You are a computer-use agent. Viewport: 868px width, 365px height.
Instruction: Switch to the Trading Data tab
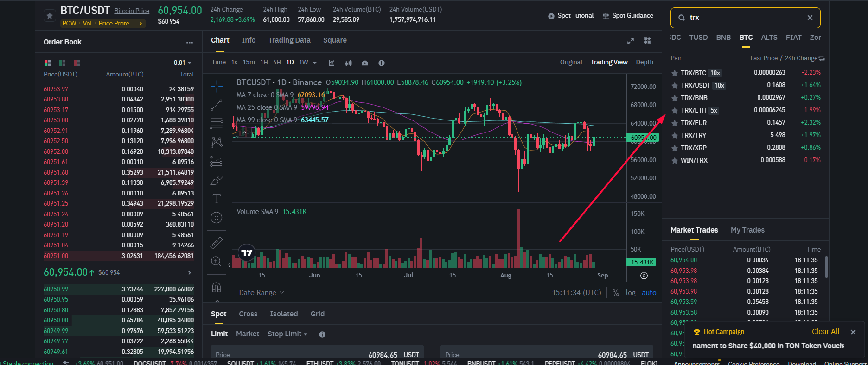coord(289,40)
